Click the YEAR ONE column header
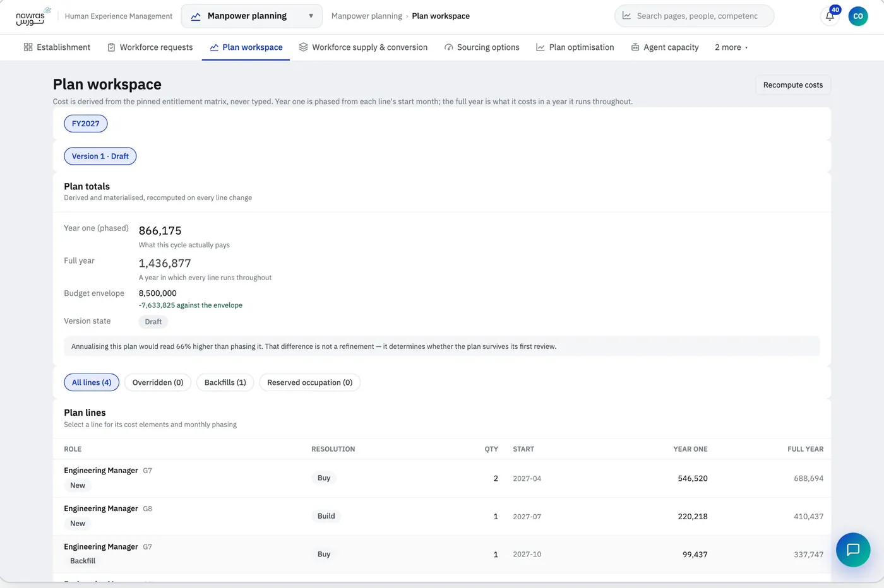Viewport: 884px width, 588px height. [690, 449]
